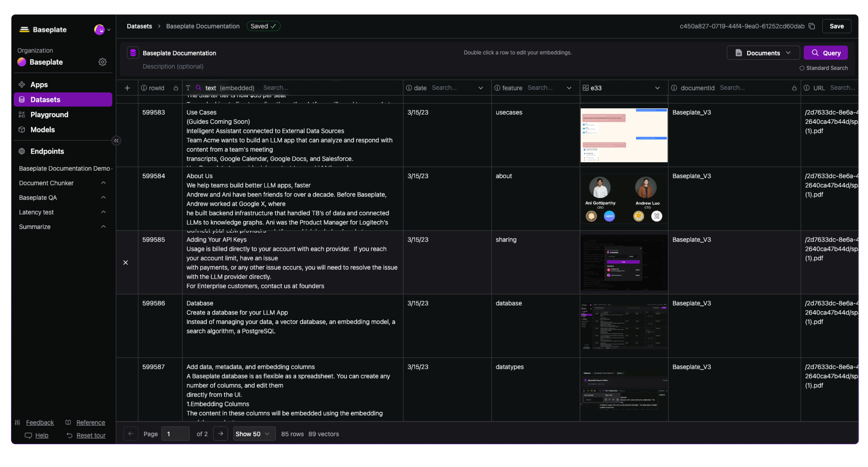Open the Endpoints section

click(63, 151)
